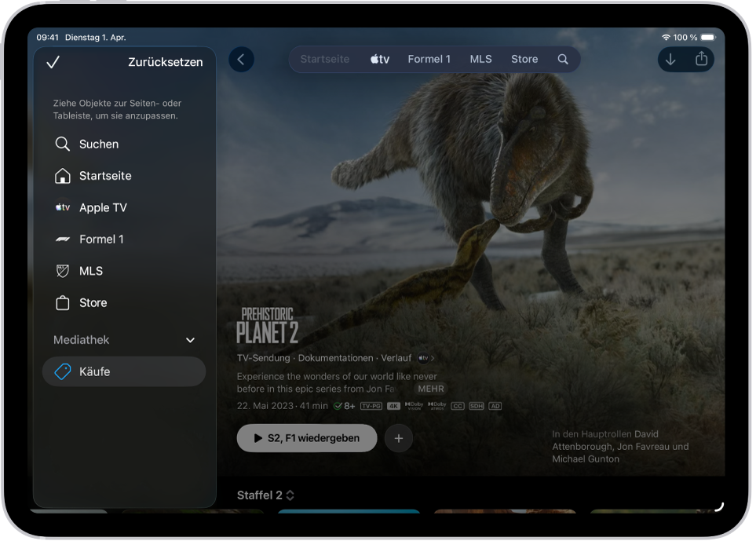Click the '22. Mai 2023 · 41 min' text
Screen dimensions: 756x541
[x=283, y=406]
